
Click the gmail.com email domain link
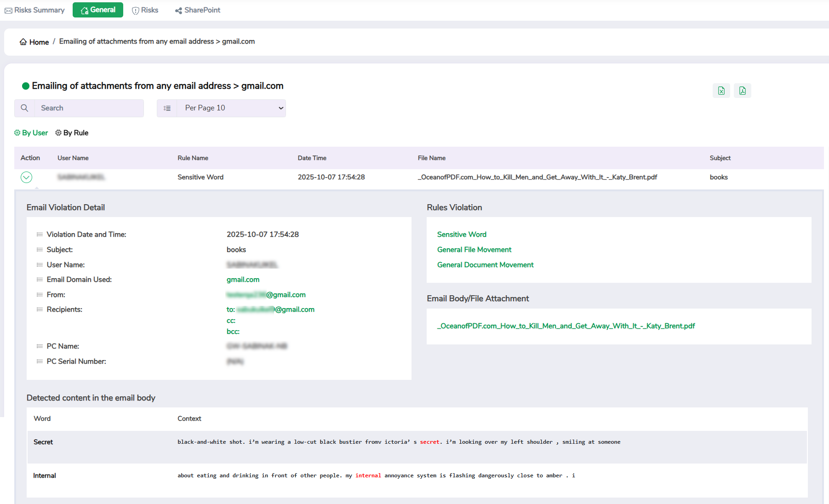[x=243, y=280]
